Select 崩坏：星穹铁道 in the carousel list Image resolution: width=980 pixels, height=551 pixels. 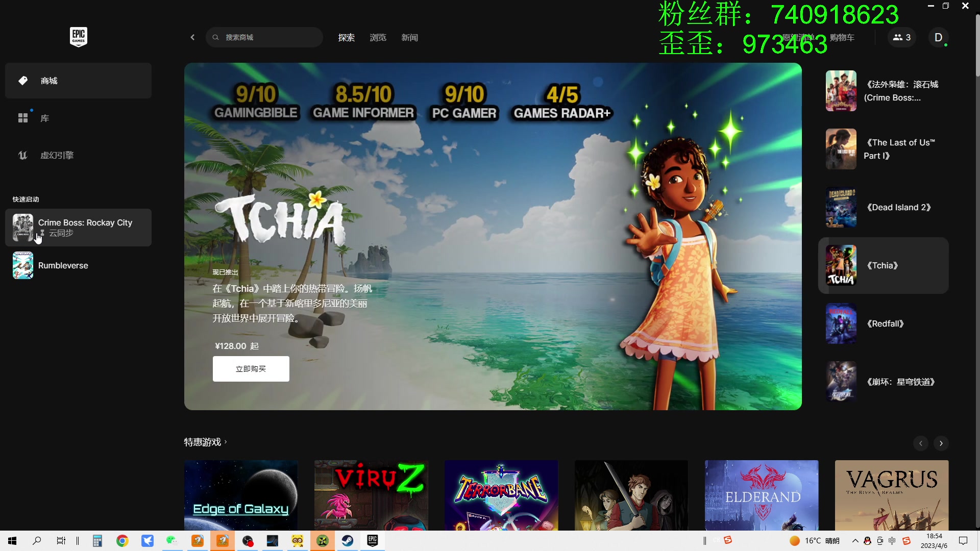click(x=884, y=382)
